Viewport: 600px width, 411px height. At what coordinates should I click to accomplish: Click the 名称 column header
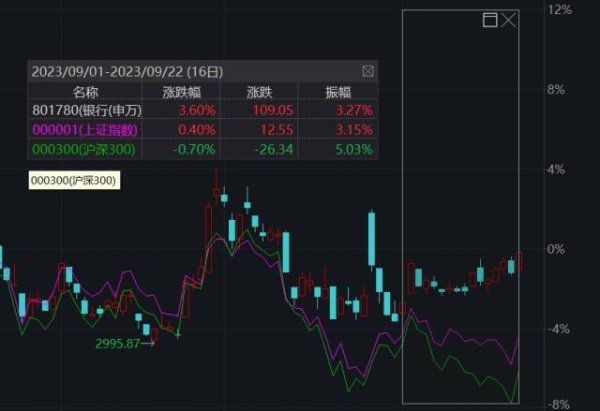[86, 92]
